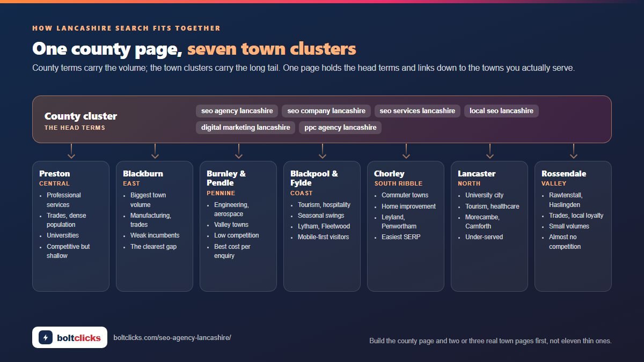
Task: Click the boltclicks logo wordmark
Action: click(79, 338)
